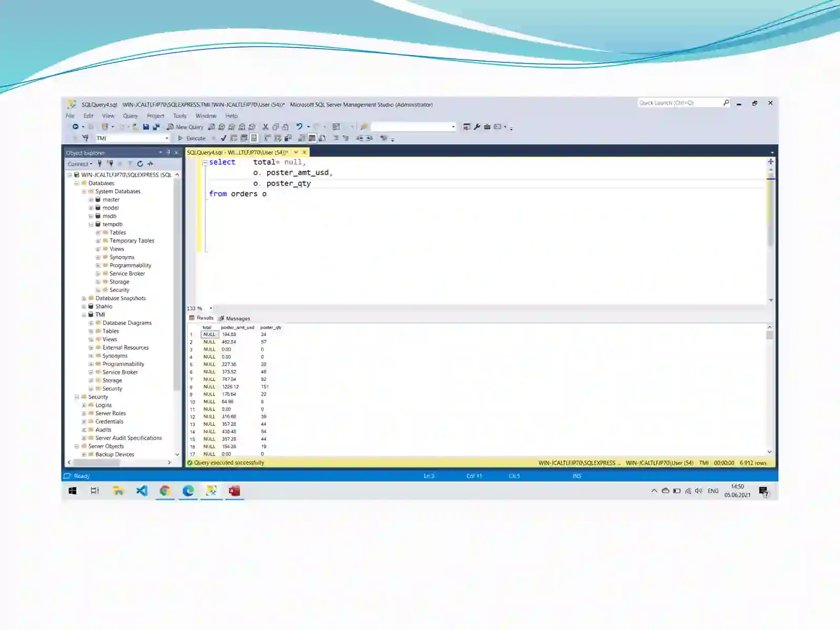Click the first NULL cell in total column

[x=209, y=334]
